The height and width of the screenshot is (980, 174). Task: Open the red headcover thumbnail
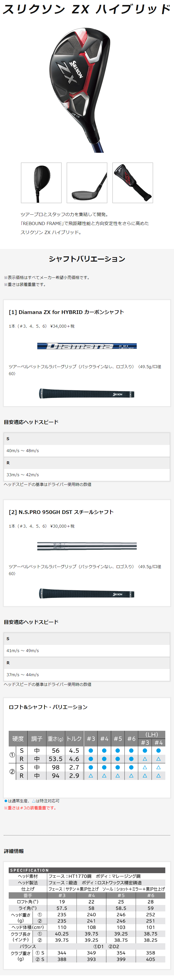click(132, 183)
